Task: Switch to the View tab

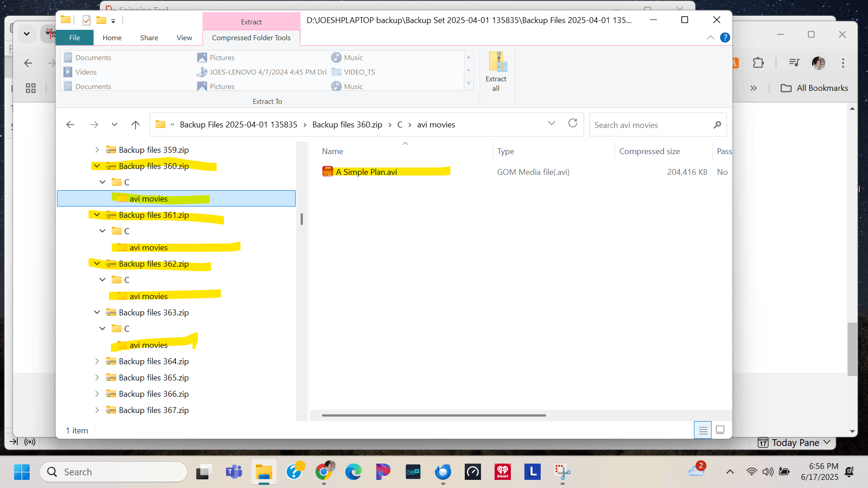Action: (x=184, y=38)
